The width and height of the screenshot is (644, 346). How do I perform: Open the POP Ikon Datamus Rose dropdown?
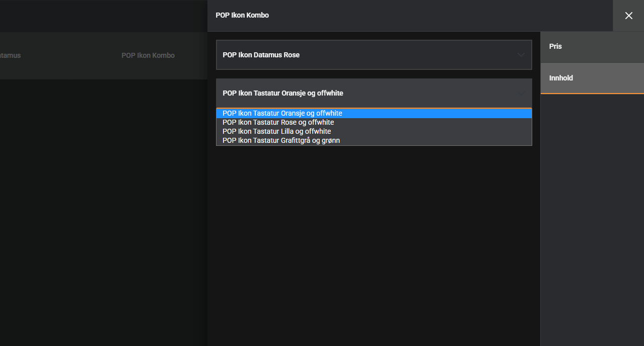(x=374, y=55)
